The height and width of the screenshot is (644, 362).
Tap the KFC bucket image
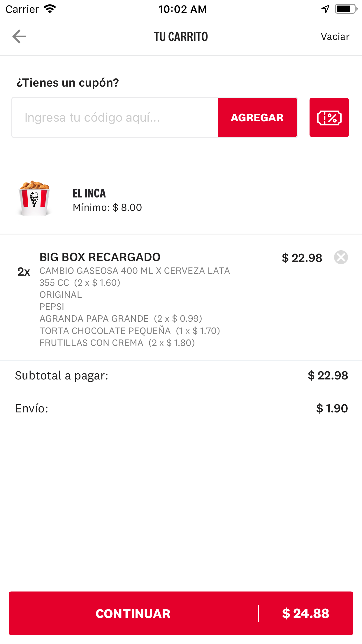(34, 199)
